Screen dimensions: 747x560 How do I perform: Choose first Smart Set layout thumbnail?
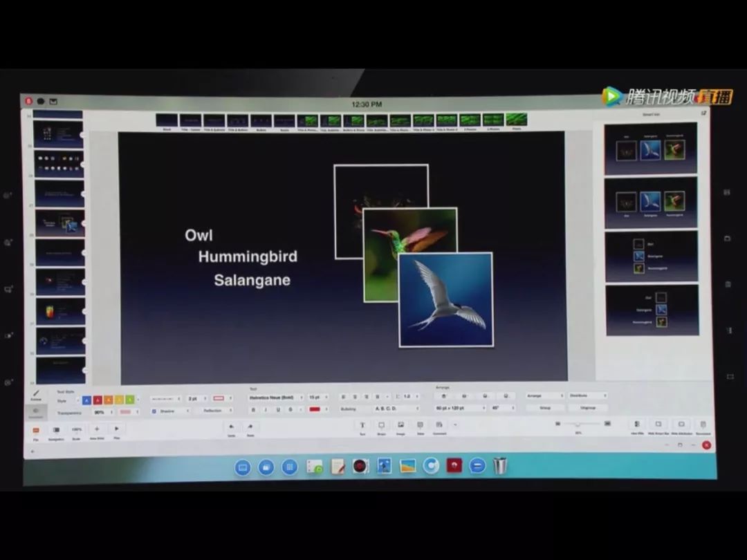[650, 149]
